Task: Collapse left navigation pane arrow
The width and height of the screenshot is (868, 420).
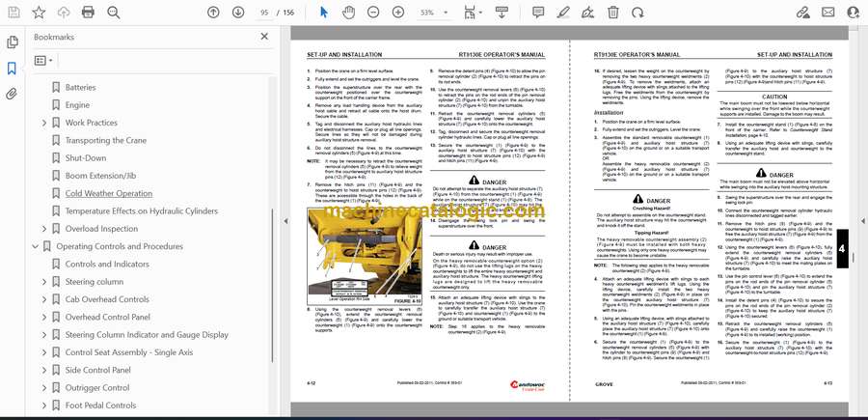Action: point(285,221)
